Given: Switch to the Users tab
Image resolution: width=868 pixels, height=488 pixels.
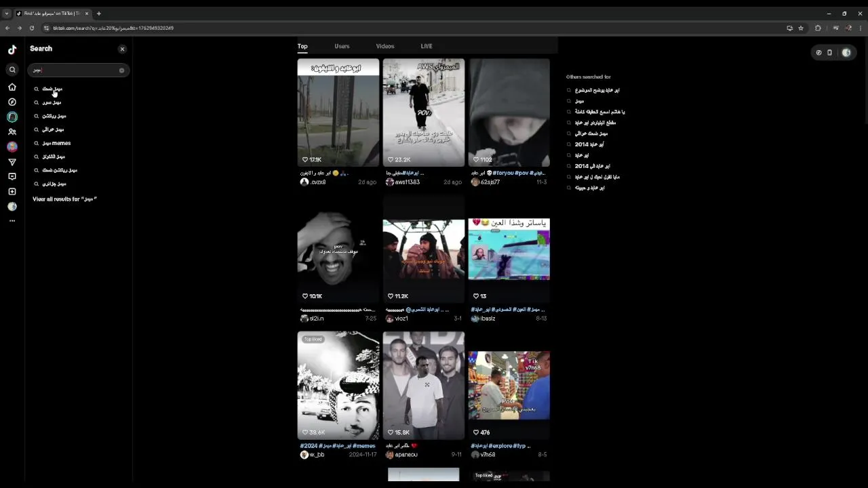Looking at the screenshot, I should tap(342, 46).
